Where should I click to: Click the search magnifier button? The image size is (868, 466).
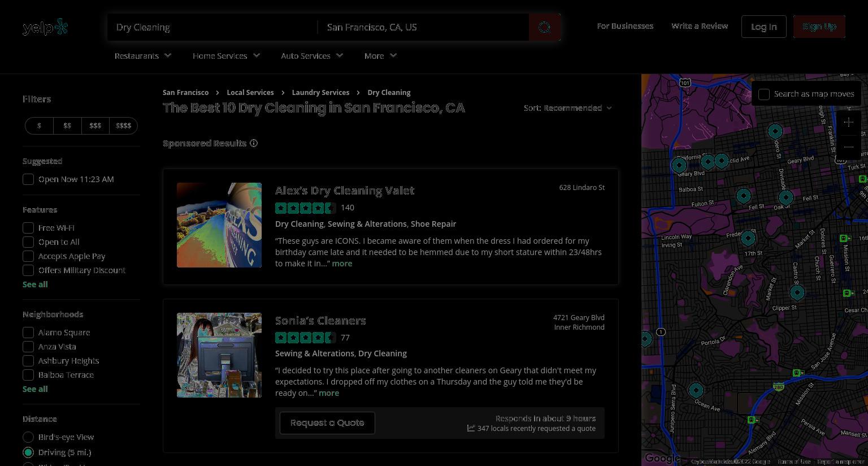[x=545, y=27]
